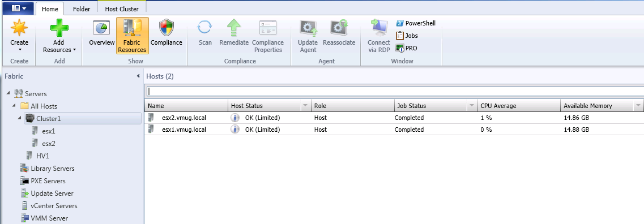Open Update Server node
Viewport: 644px width, 224px height.
52,193
